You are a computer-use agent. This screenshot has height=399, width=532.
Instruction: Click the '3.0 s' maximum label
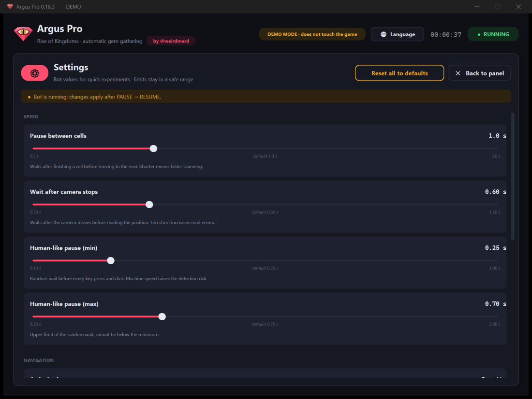point(496,157)
